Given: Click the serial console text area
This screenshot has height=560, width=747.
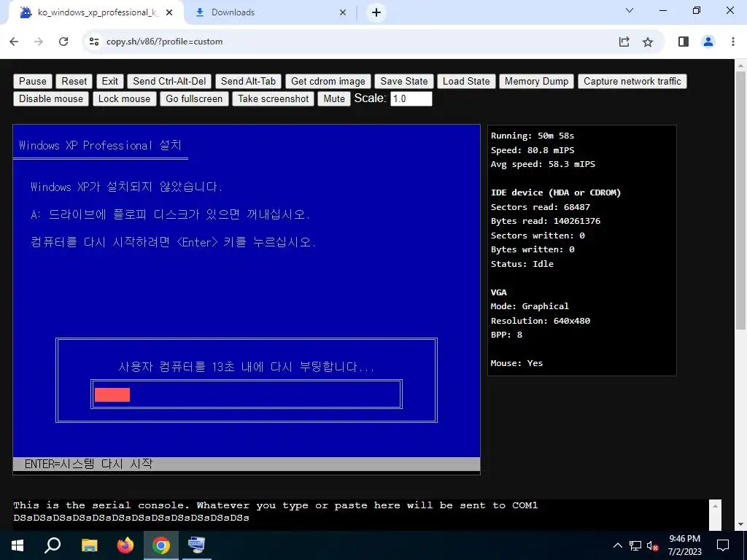Looking at the screenshot, I should click(x=360, y=514).
